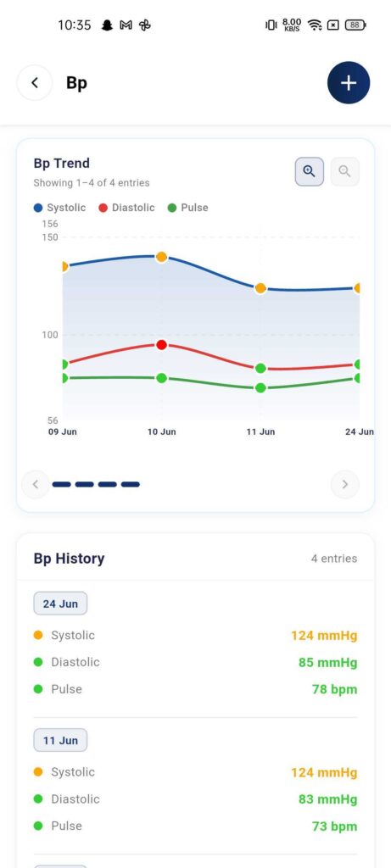Open the 124 mmHg systolic value for 24 Jun
The height and width of the screenshot is (868, 391).
324,636
